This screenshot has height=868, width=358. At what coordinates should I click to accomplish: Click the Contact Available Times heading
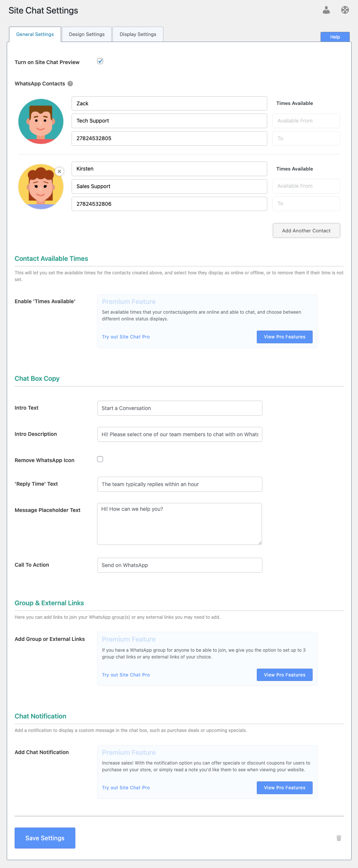[x=51, y=259]
